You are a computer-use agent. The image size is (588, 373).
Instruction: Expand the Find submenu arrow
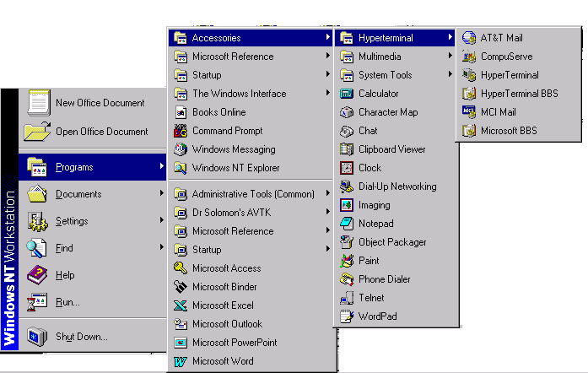162,247
